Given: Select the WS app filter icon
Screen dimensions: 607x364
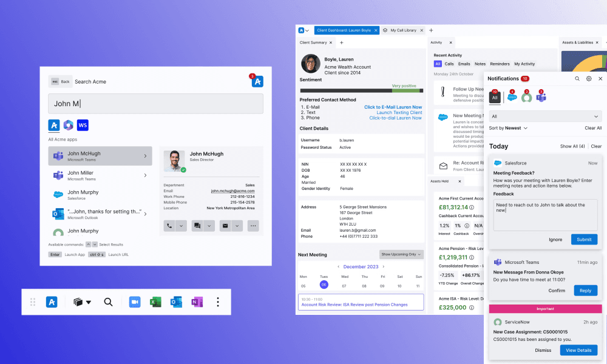Looking at the screenshot, I should (83, 126).
